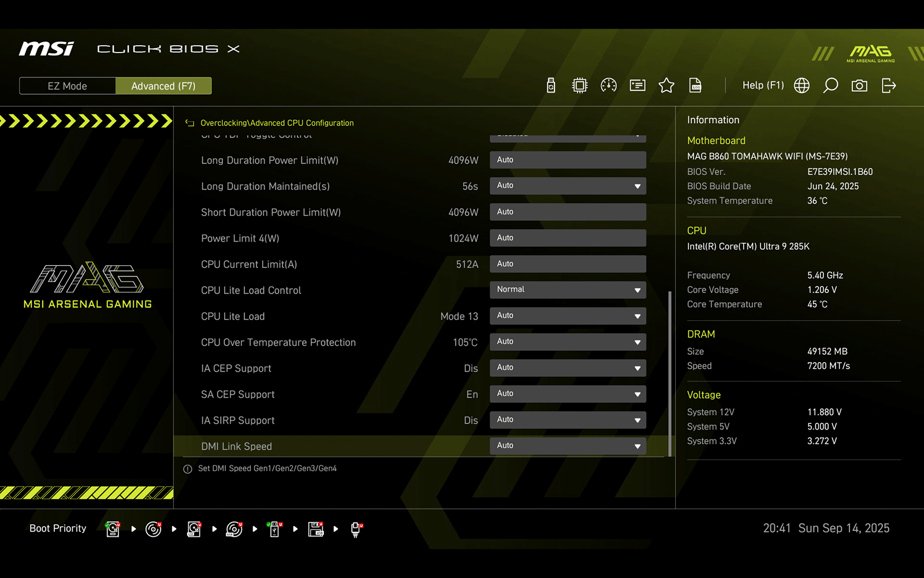Open CPU Over Temperature Protection dropdown
The image size is (924, 578).
[x=568, y=342]
